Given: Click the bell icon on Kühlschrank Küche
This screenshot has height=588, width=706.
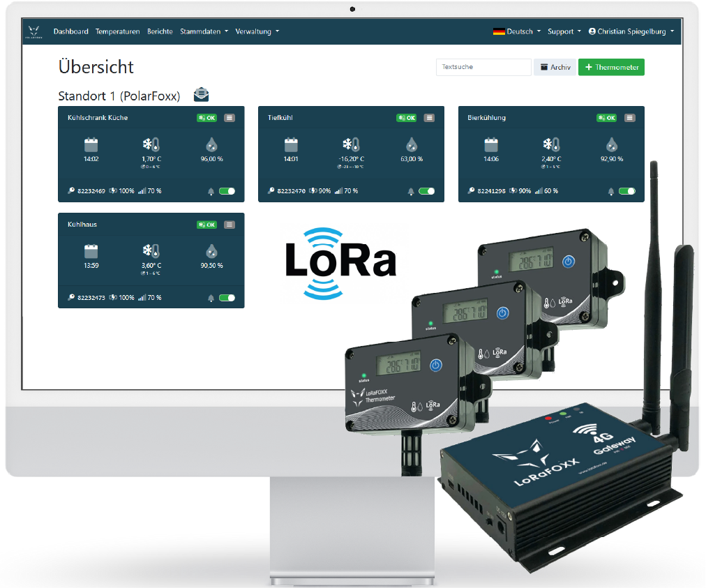Looking at the screenshot, I should 211,191.
